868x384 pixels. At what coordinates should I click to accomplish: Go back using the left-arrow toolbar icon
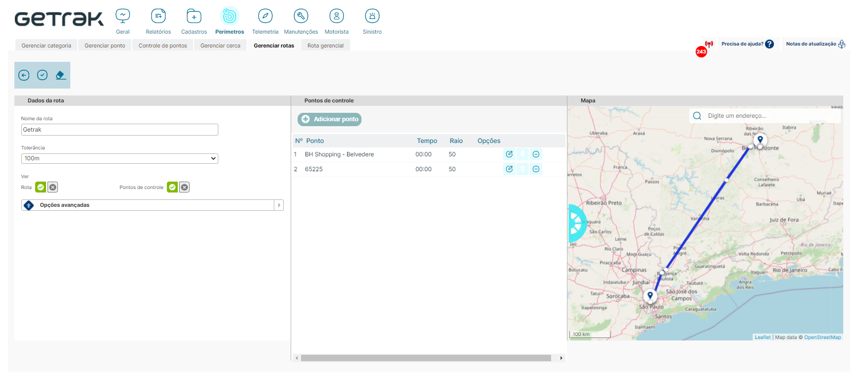24,75
